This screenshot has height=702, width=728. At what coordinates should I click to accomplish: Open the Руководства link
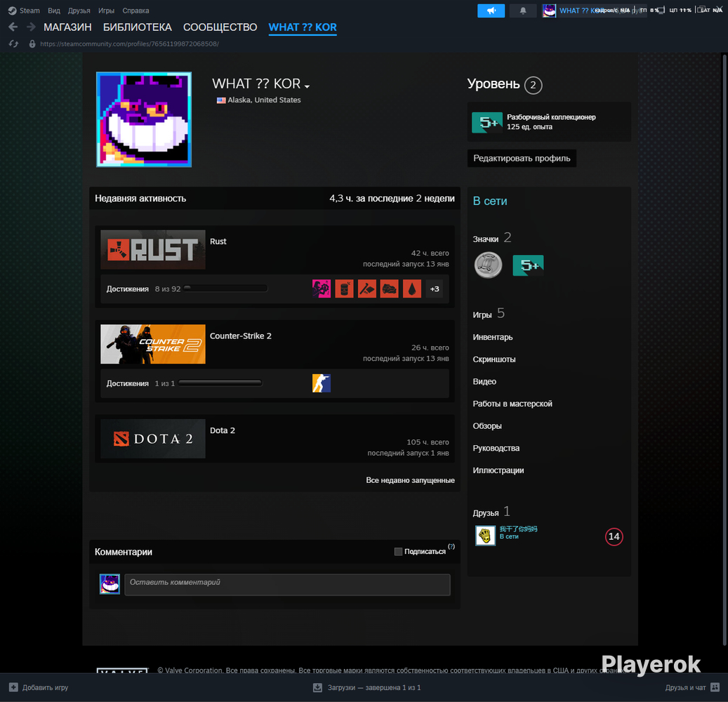tap(496, 449)
